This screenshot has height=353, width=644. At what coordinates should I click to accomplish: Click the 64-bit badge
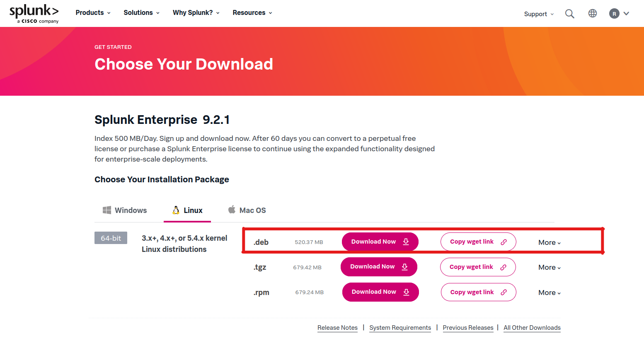[x=111, y=238]
